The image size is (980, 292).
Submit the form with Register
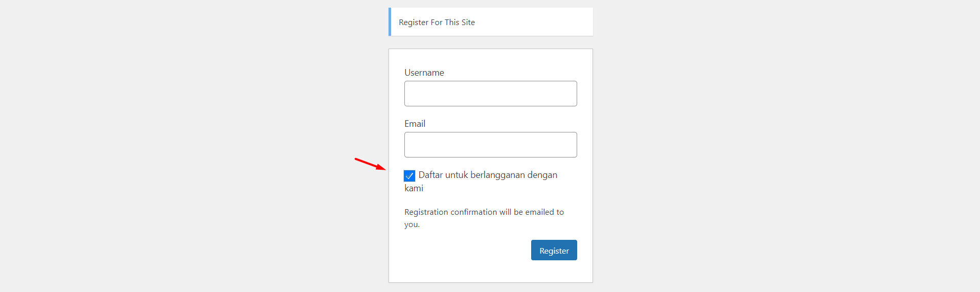(x=554, y=250)
